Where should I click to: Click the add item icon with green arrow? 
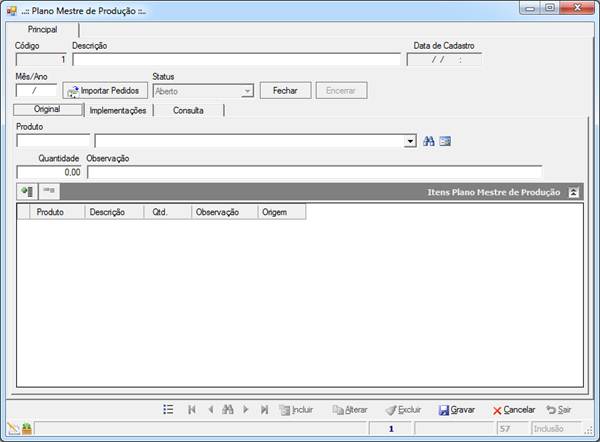(27, 191)
